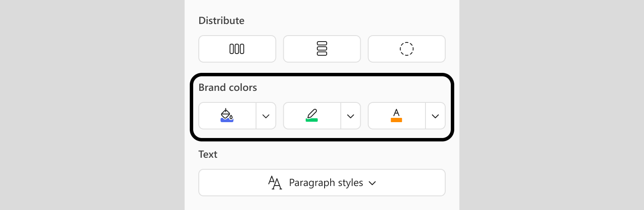The width and height of the screenshot is (644, 210).
Task: Apply the orange text color 'A' tool
Action: [x=396, y=116]
